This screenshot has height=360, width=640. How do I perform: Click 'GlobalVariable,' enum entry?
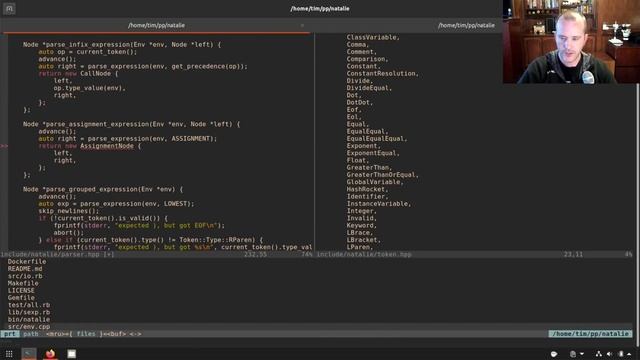click(x=375, y=182)
